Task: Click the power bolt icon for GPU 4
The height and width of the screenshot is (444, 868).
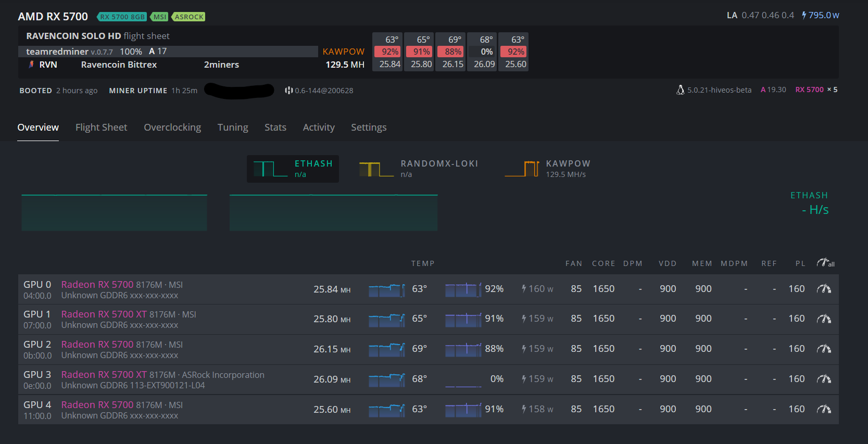Action: click(x=524, y=409)
